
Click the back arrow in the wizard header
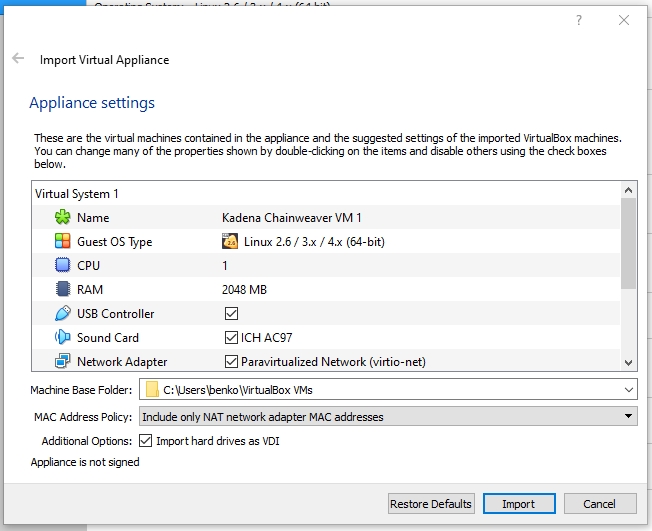click(x=18, y=59)
